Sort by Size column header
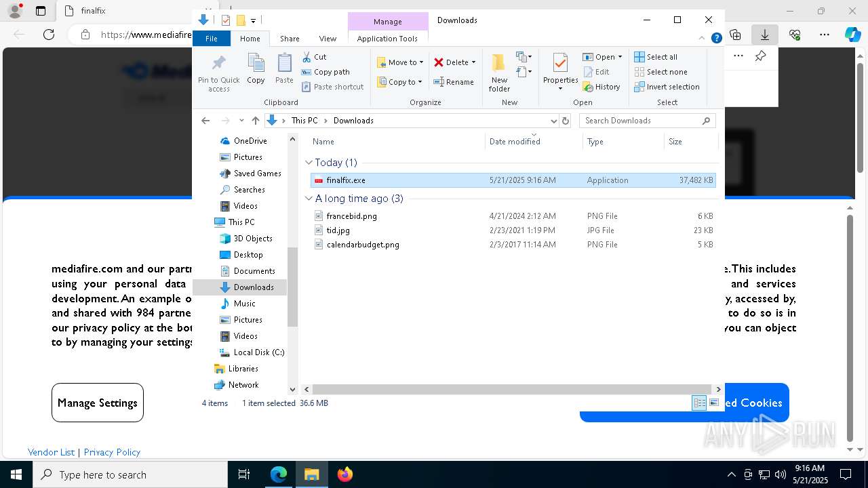 690,142
